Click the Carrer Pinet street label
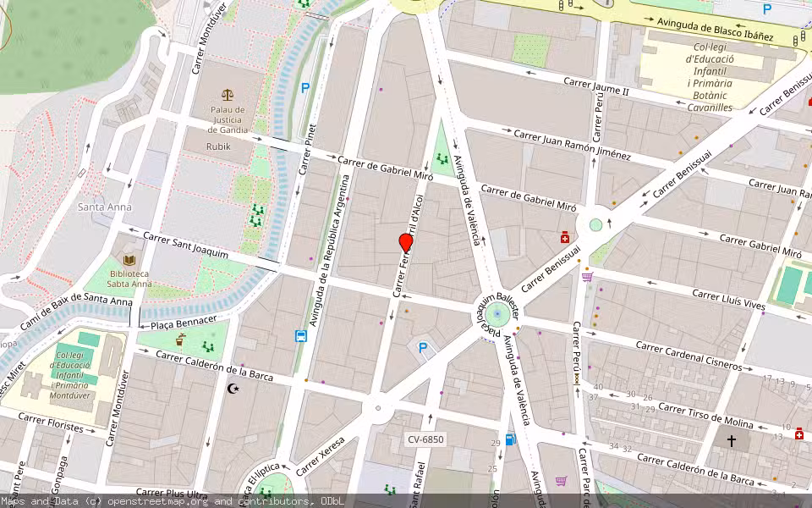 (x=307, y=149)
